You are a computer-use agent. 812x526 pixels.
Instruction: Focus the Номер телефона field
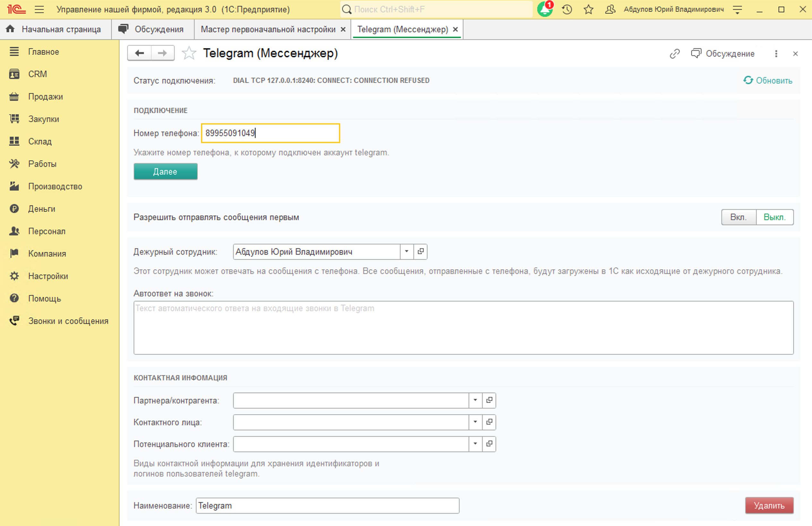pyautogui.click(x=271, y=133)
